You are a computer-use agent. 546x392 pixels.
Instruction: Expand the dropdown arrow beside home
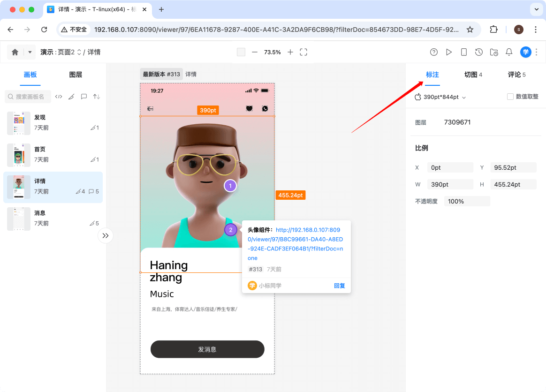(30, 52)
